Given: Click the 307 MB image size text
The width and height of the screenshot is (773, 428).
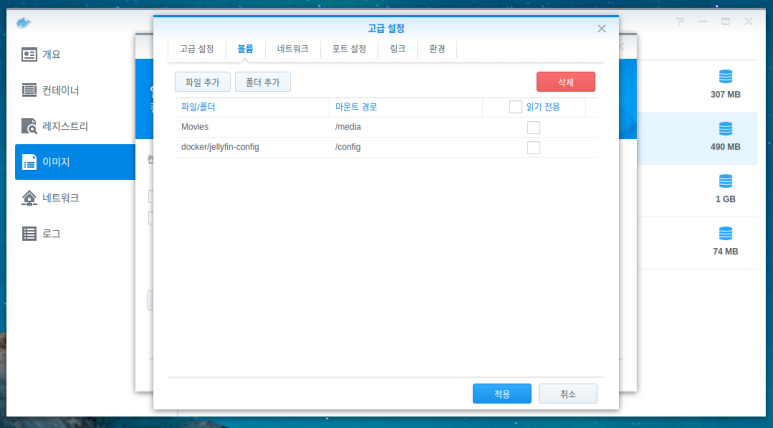Looking at the screenshot, I should click(x=725, y=95).
